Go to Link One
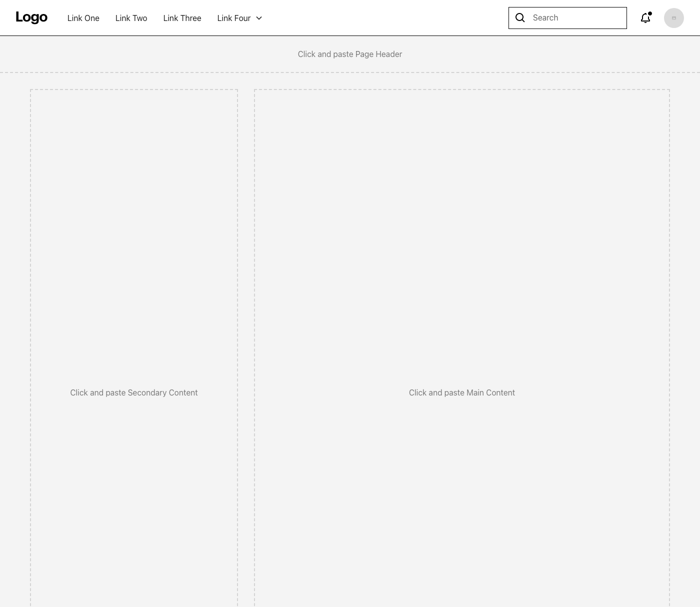 coord(83,18)
